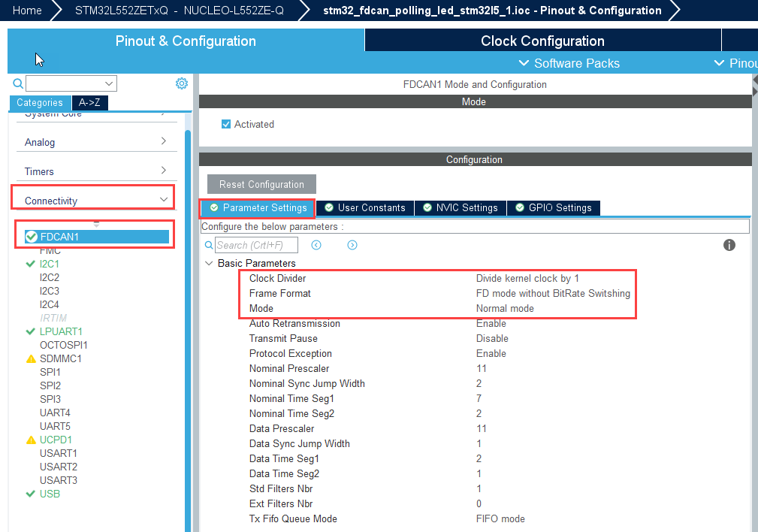Select I2C2 in the peripheral list
The image size is (758, 532).
50,277
